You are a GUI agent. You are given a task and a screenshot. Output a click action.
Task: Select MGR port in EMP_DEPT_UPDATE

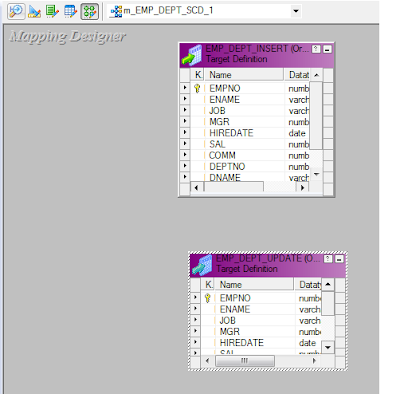[x=229, y=332]
